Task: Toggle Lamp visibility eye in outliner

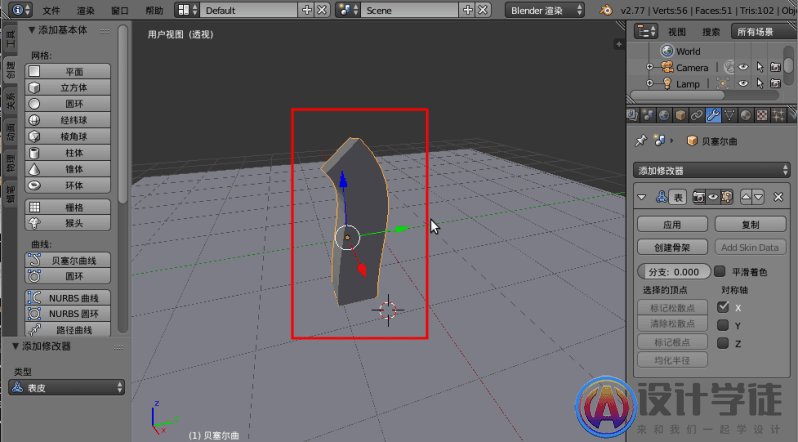Action: 744,84
